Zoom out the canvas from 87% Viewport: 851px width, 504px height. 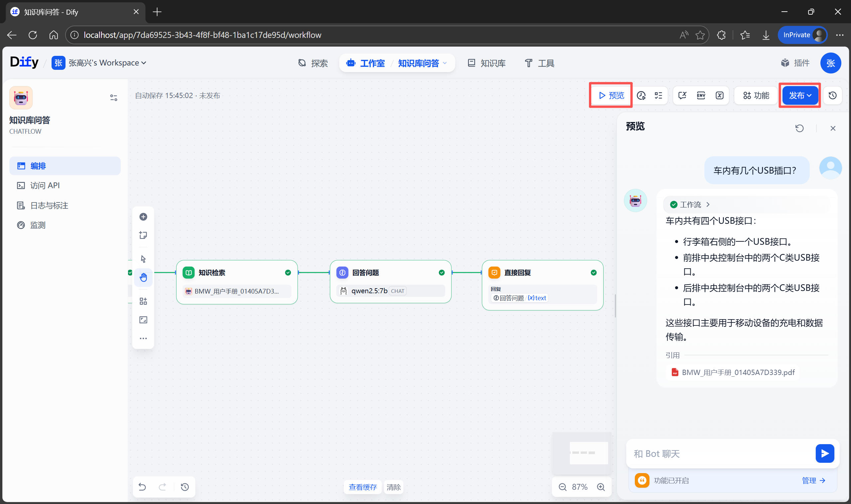pyautogui.click(x=562, y=487)
